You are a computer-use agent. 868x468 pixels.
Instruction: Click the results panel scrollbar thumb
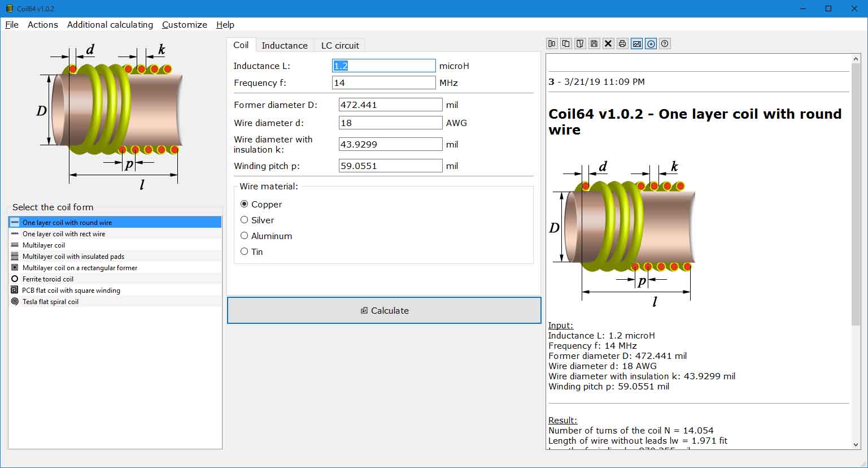(856, 194)
